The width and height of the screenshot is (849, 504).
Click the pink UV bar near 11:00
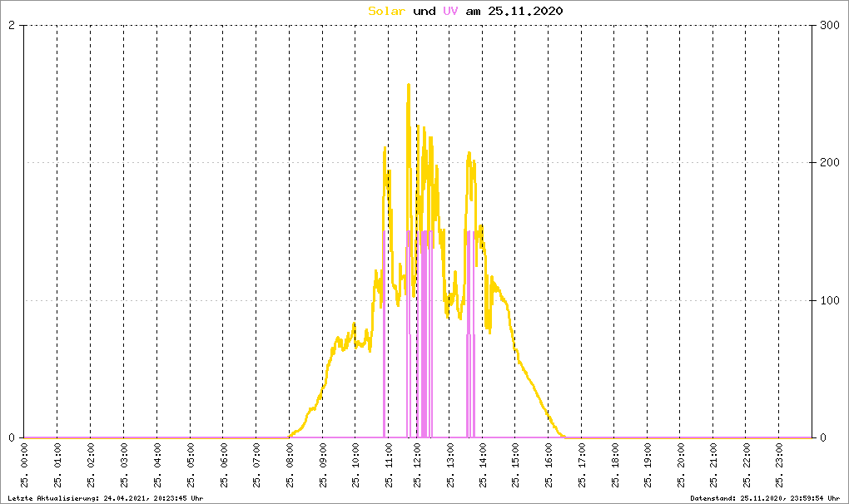pyautogui.click(x=384, y=333)
